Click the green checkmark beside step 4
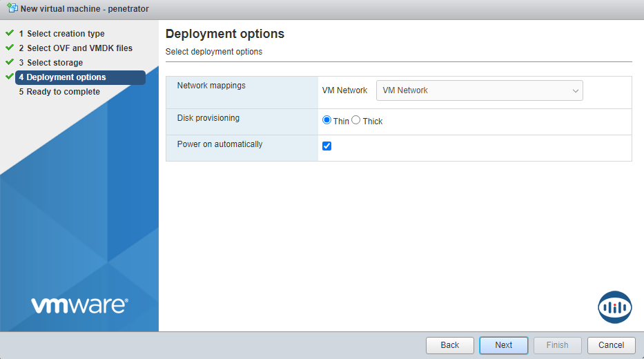The height and width of the screenshot is (359, 644). coord(10,77)
